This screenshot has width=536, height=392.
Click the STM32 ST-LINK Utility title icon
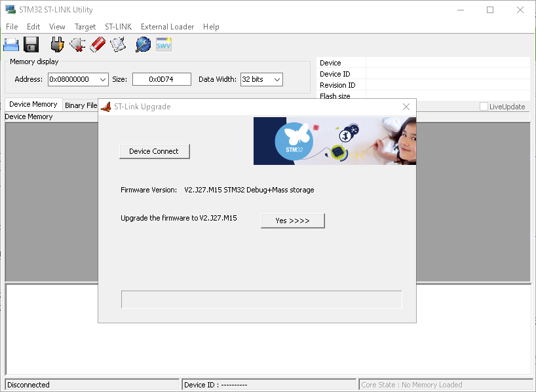tap(10, 10)
